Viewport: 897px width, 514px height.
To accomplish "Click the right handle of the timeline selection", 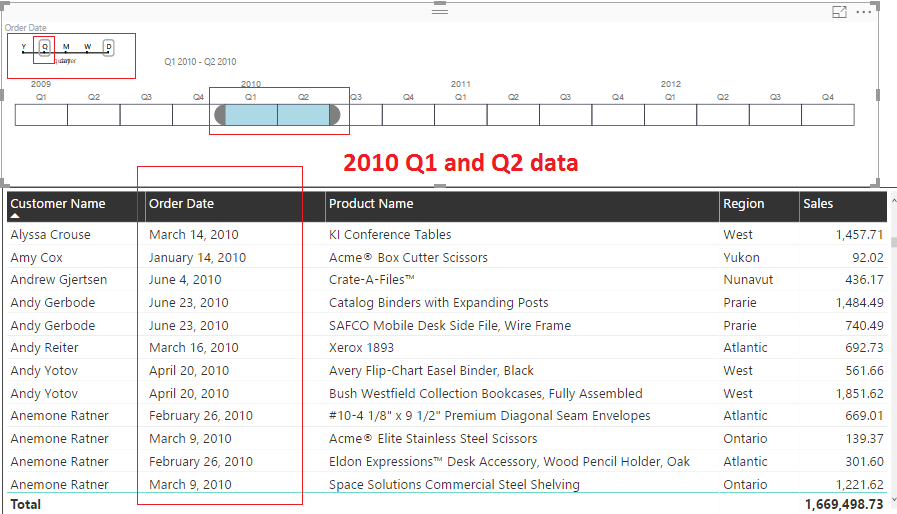I will click(x=334, y=114).
